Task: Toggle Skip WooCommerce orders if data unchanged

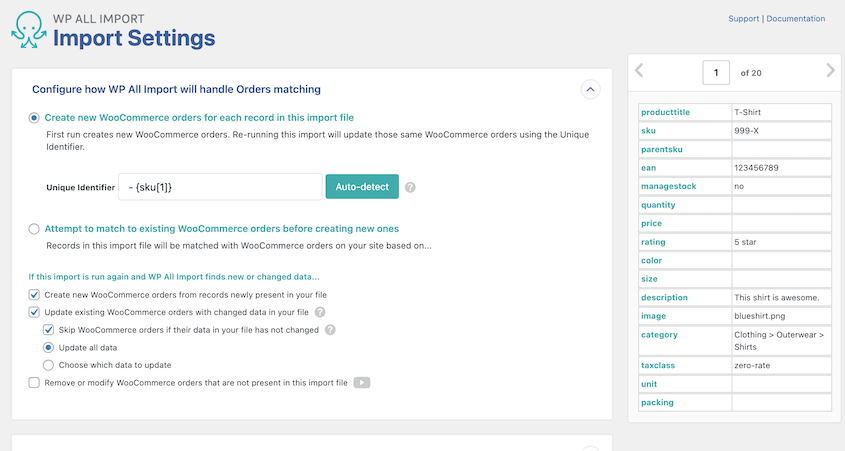Action: tap(48, 329)
